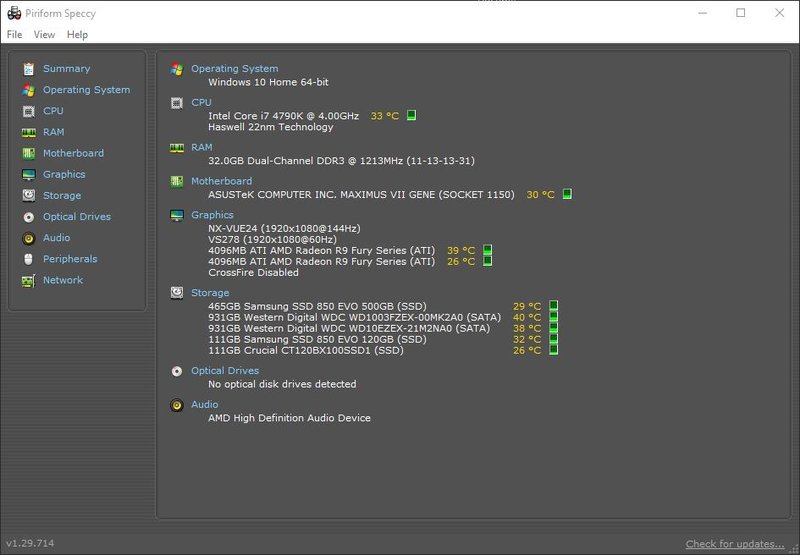Click the RAM stick icon in sidebar
The height and width of the screenshot is (555, 800).
pyautogui.click(x=29, y=133)
